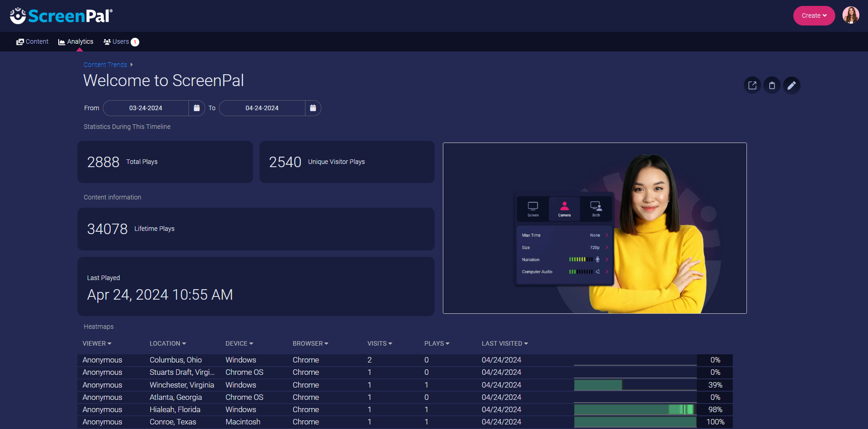Sort the table by Last Visited column
Viewport: 868px width, 429px height.
(x=505, y=343)
